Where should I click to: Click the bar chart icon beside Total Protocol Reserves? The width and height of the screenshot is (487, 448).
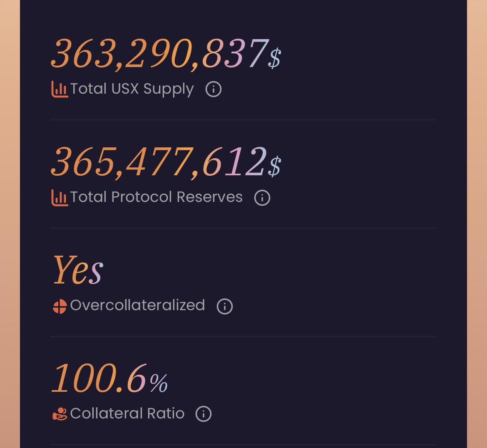tap(60, 197)
